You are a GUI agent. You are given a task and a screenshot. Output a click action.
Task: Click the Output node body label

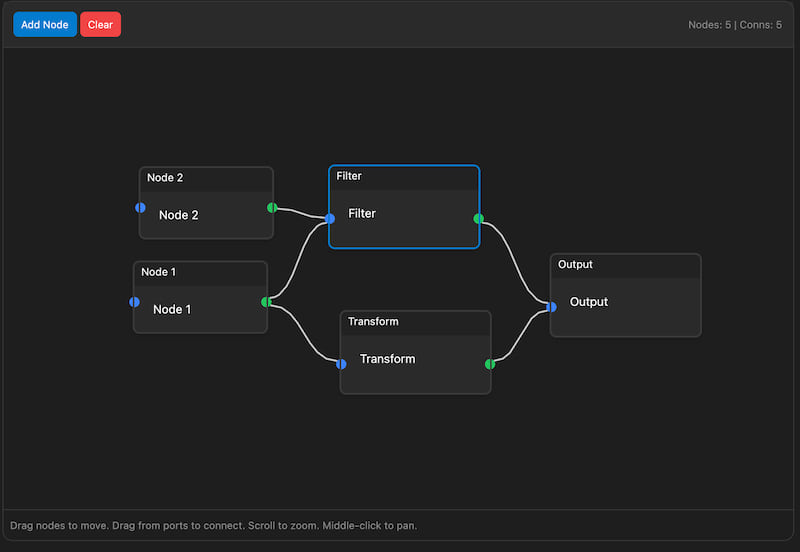[589, 302]
